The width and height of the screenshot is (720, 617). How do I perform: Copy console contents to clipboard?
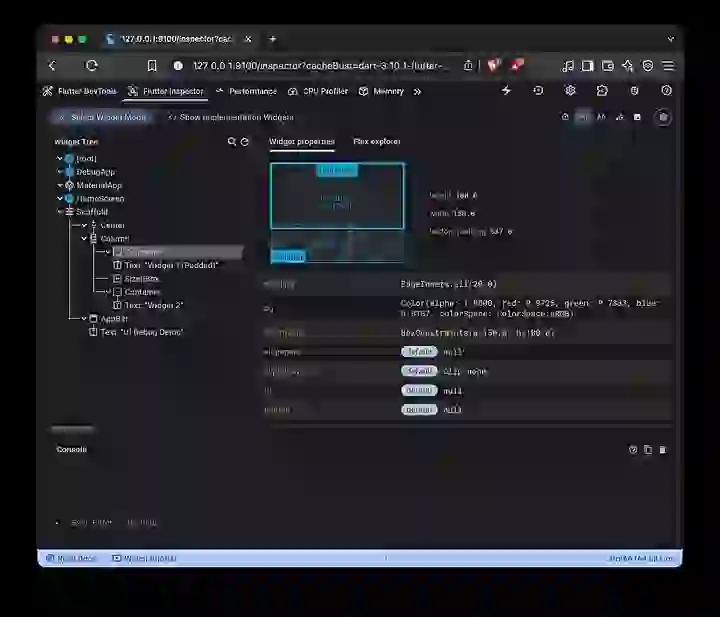pos(647,450)
